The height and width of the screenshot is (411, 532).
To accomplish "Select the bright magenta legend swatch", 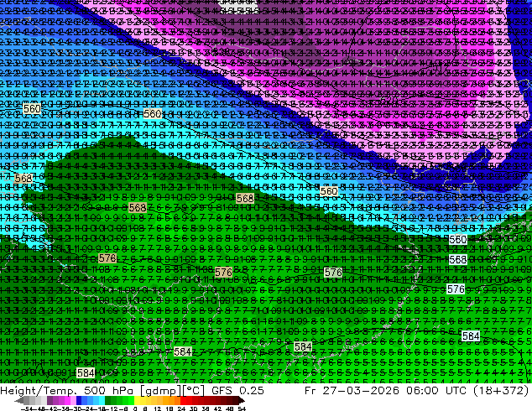I will pyautogui.click(x=67, y=400).
